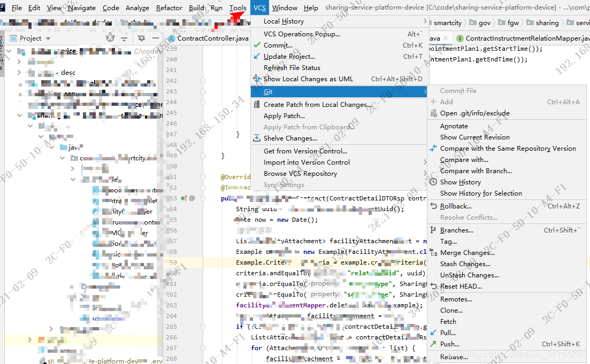Open the Edit menu
The image size is (590, 364).
coord(34,7)
